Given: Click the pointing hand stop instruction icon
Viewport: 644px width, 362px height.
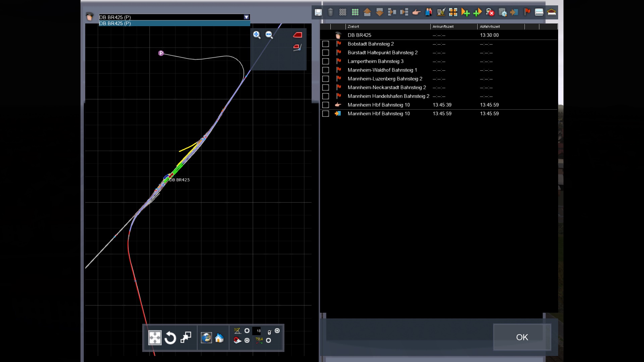Looking at the screenshot, I should [x=416, y=12].
